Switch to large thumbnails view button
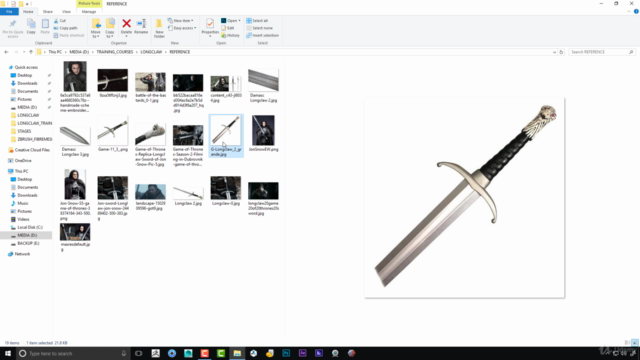This screenshot has height=360, width=640. [x=634, y=343]
